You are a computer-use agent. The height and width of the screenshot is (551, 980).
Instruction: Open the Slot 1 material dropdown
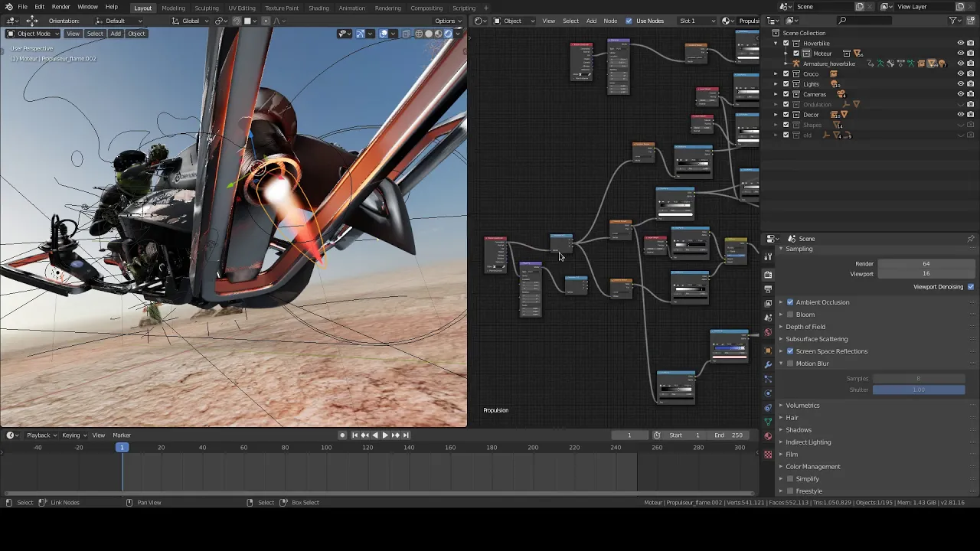pos(697,21)
